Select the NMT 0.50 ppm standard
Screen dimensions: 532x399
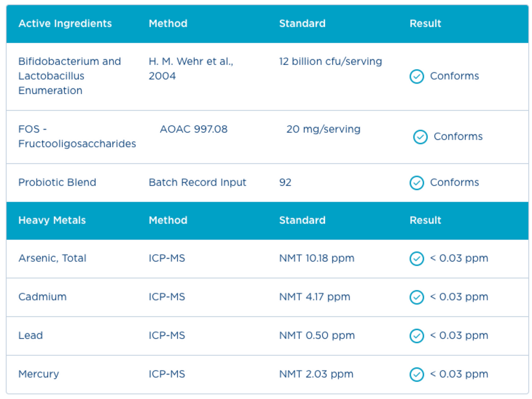[x=317, y=336]
